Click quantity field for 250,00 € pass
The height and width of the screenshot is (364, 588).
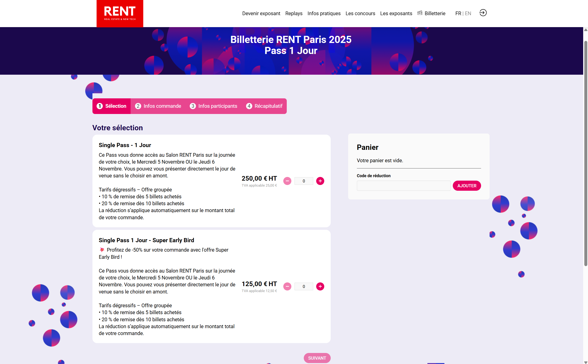pyautogui.click(x=304, y=181)
